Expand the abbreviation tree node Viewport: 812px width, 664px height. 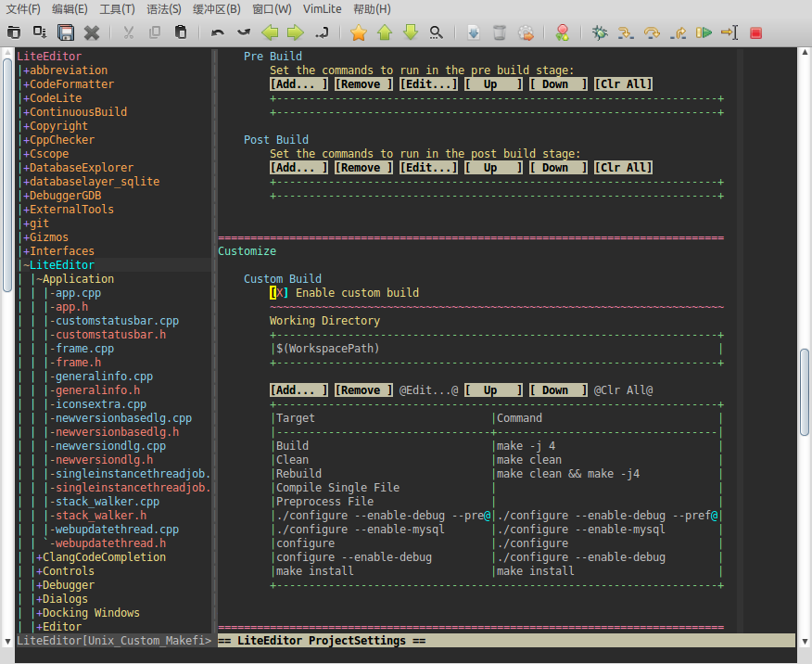tap(26, 70)
